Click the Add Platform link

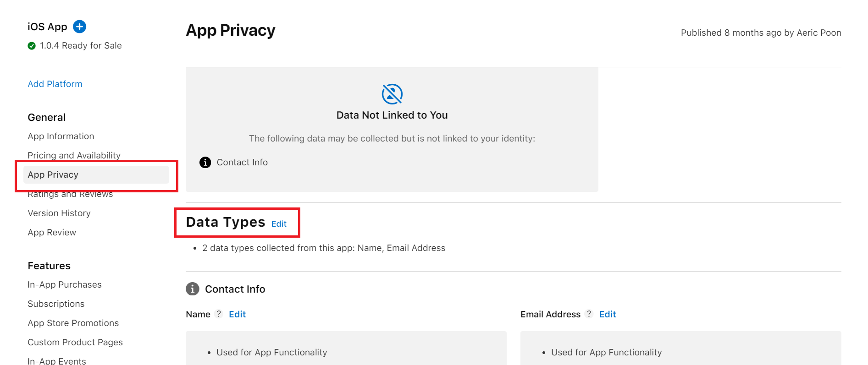coord(55,84)
